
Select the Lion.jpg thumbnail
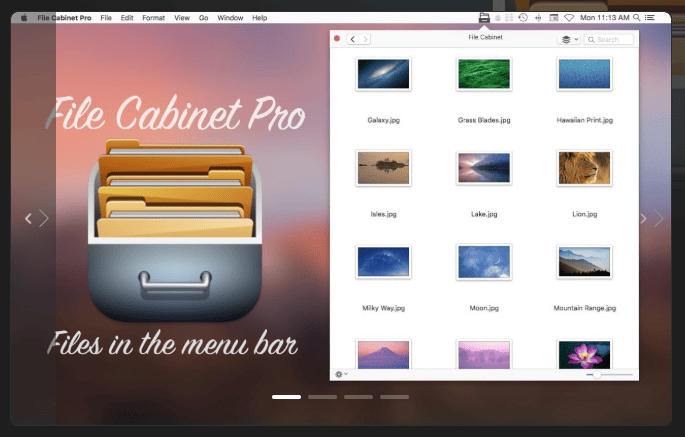coord(585,168)
